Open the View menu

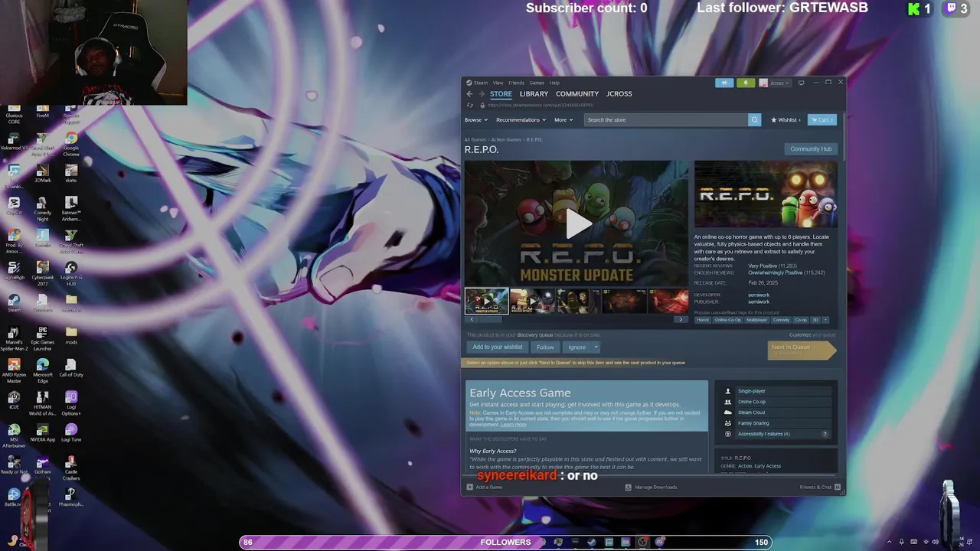pos(498,83)
